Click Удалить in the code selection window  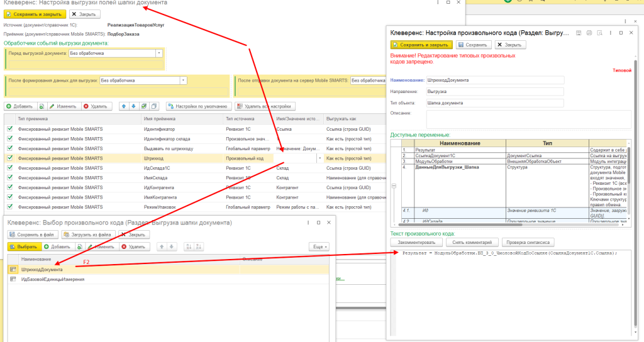coord(135,246)
